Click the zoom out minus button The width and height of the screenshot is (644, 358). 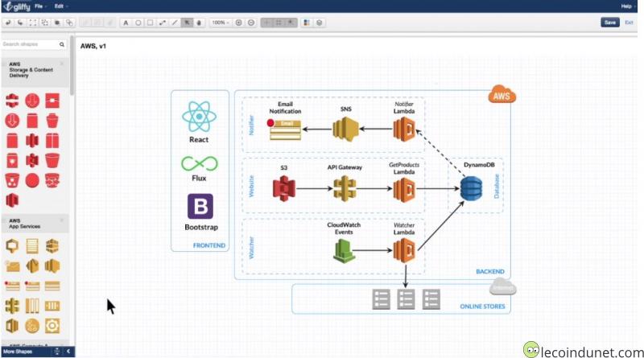tap(251, 23)
